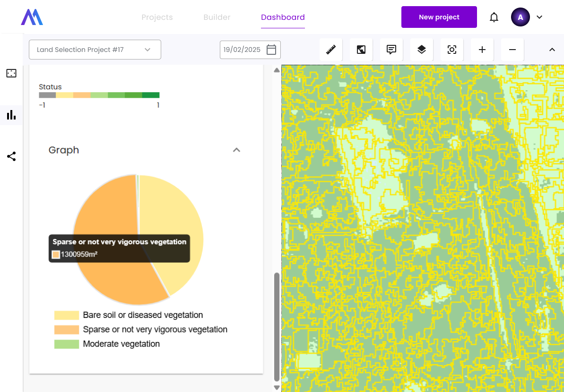Click the area selection sidebar icon
Screen dimensions: 564x392
[11, 73]
